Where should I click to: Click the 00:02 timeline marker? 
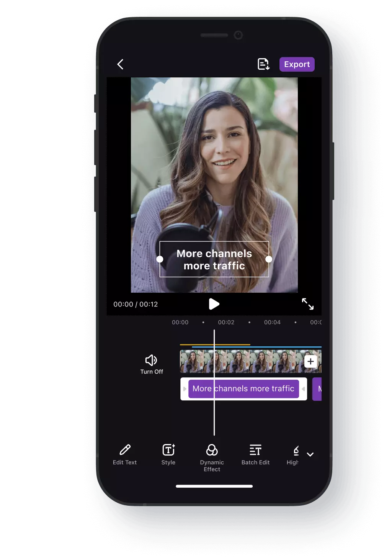[x=226, y=322]
